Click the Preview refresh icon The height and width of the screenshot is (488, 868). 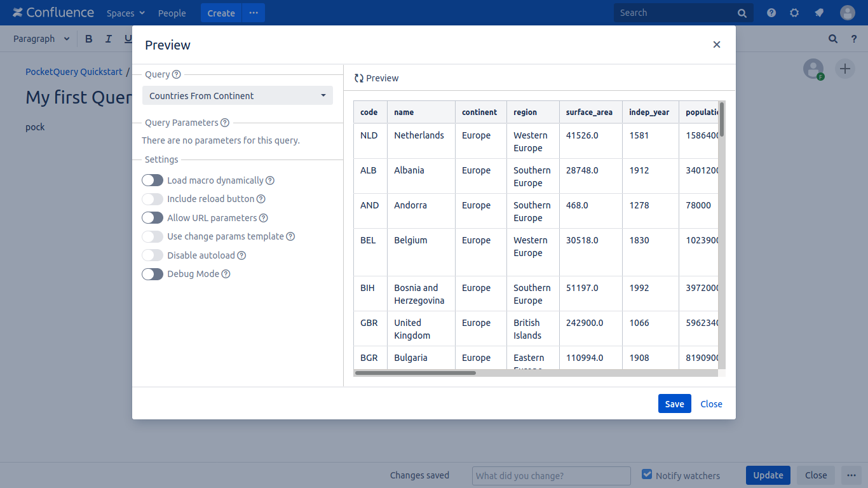click(x=359, y=78)
